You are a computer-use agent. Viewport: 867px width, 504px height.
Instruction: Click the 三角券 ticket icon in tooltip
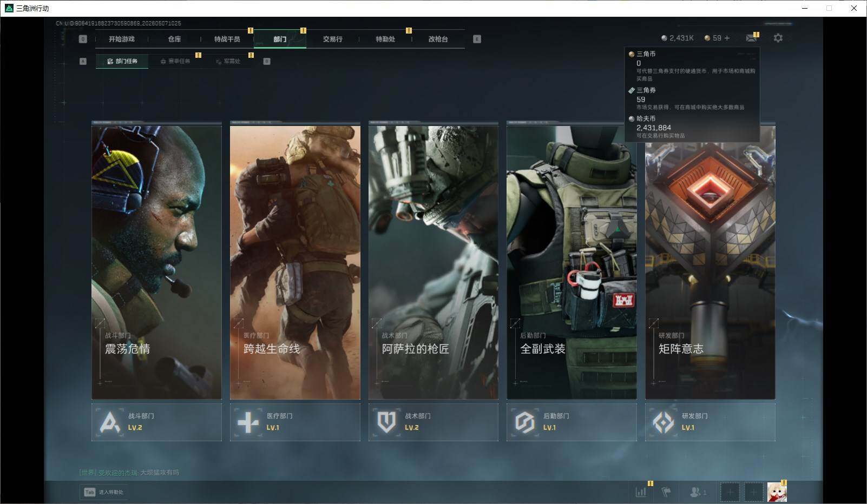631,90
